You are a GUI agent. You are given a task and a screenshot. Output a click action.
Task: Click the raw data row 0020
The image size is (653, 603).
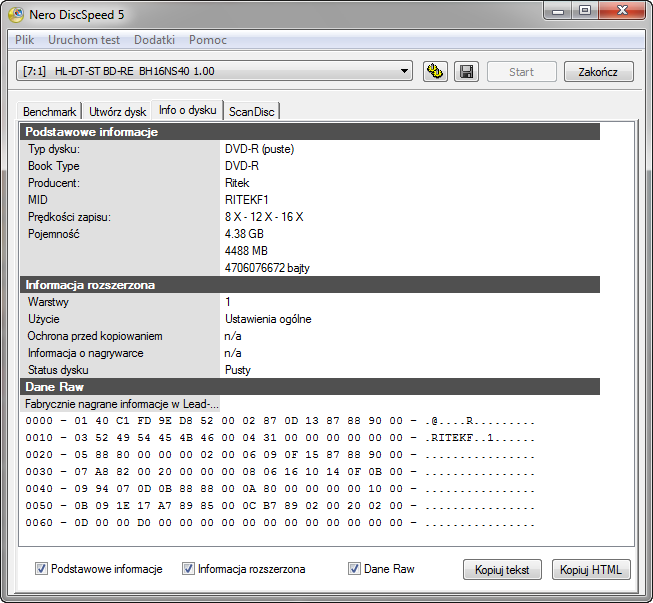click(x=280, y=455)
